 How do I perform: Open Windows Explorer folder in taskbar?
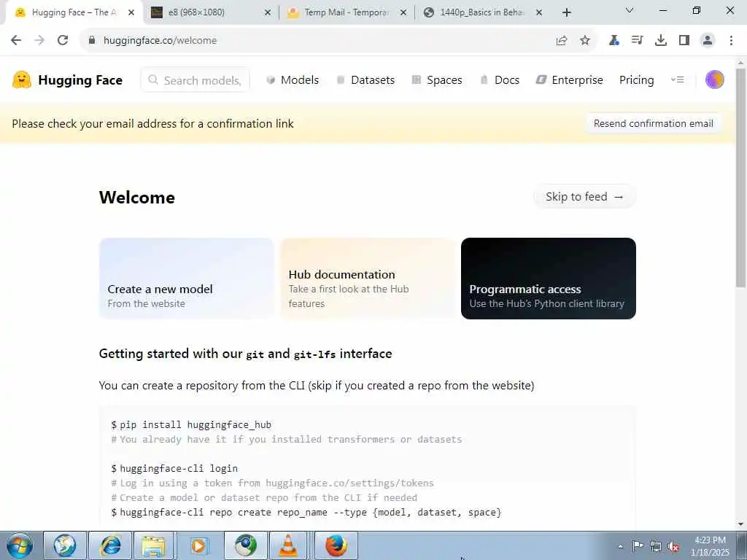click(153, 545)
